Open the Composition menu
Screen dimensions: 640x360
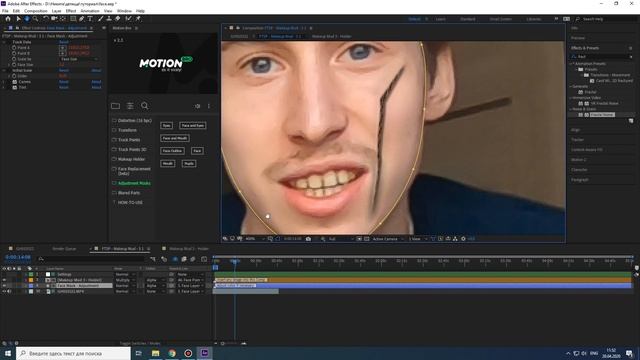point(36,11)
